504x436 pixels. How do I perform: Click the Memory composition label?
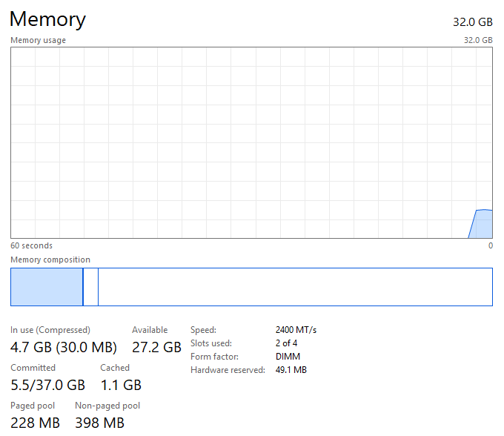point(50,260)
